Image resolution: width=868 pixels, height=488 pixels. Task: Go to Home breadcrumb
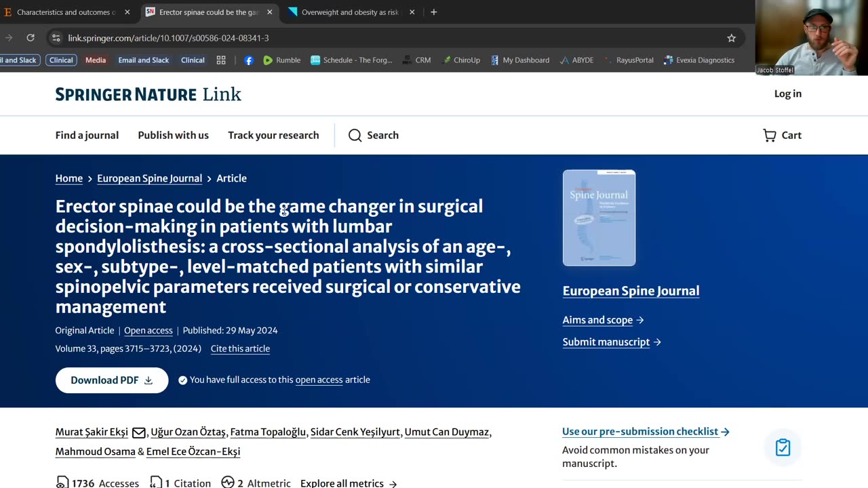(69, 178)
